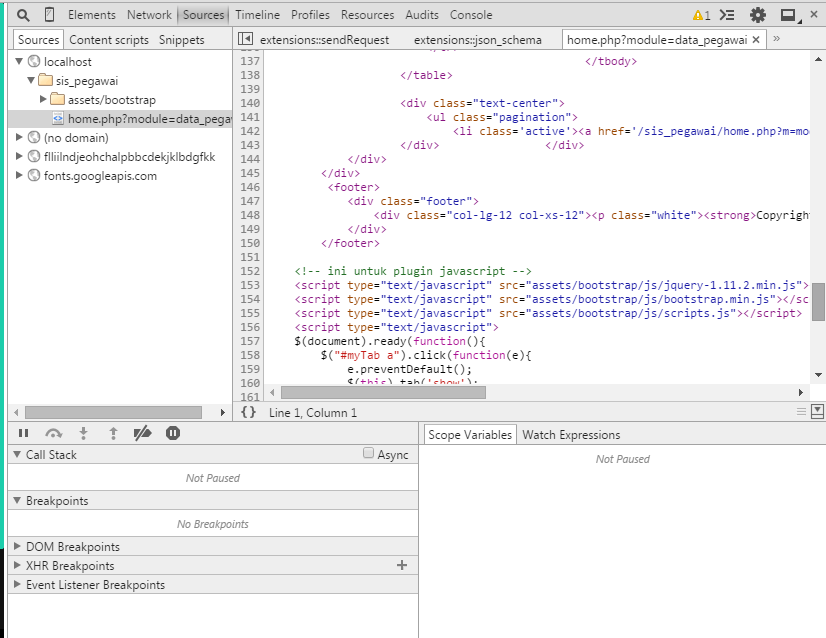Click the assets/bootstrap folder icon
The height and width of the screenshot is (638, 826).
click(x=57, y=99)
